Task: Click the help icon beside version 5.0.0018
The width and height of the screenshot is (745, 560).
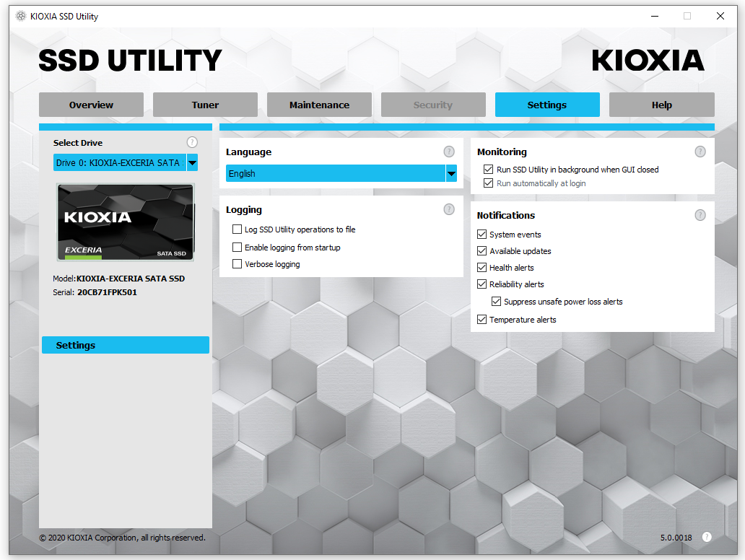Action: point(707,537)
